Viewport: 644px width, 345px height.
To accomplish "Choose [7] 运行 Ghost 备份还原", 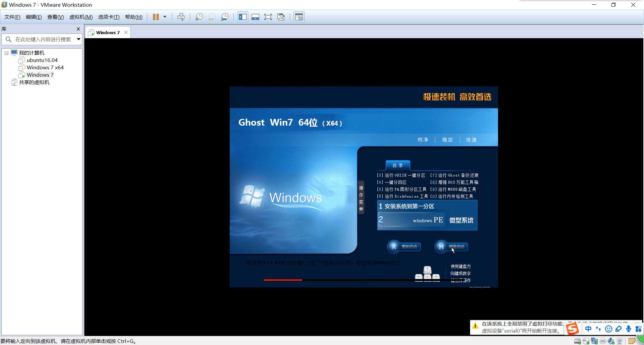I will pyautogui.click(x=454, y=175).
